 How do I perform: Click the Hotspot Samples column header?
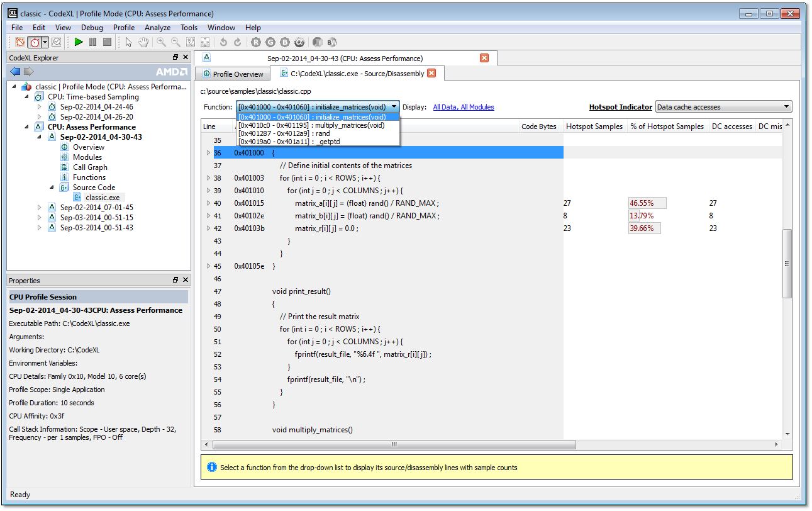tap(594, 126)
